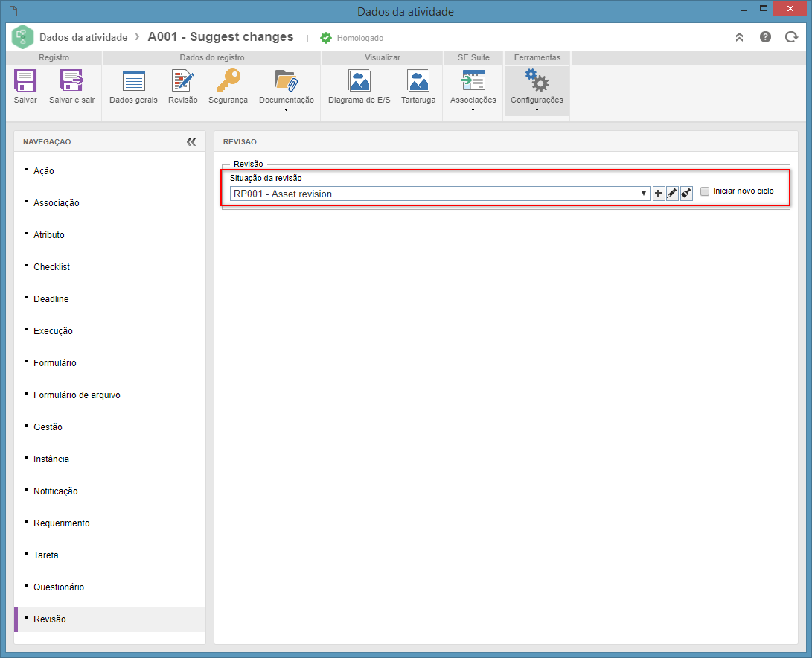Select Formulário de arquivo in navigation

[x=77, y=395]
